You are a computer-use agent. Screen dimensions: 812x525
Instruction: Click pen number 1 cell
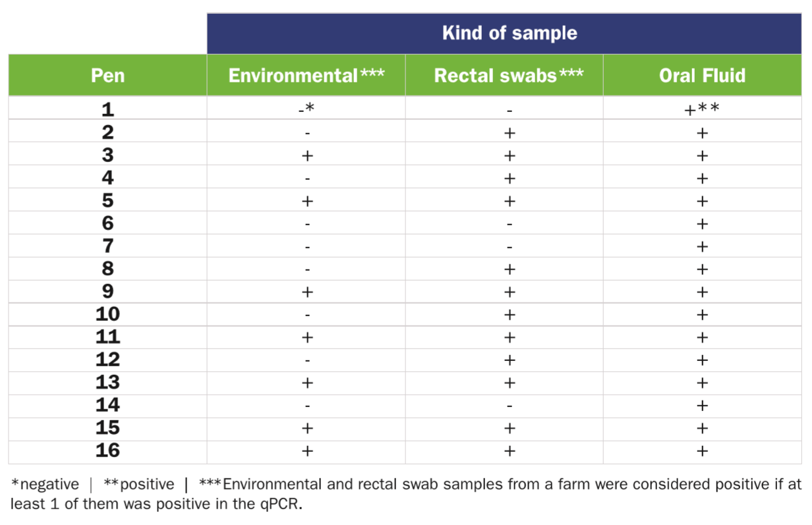(107, 109)
